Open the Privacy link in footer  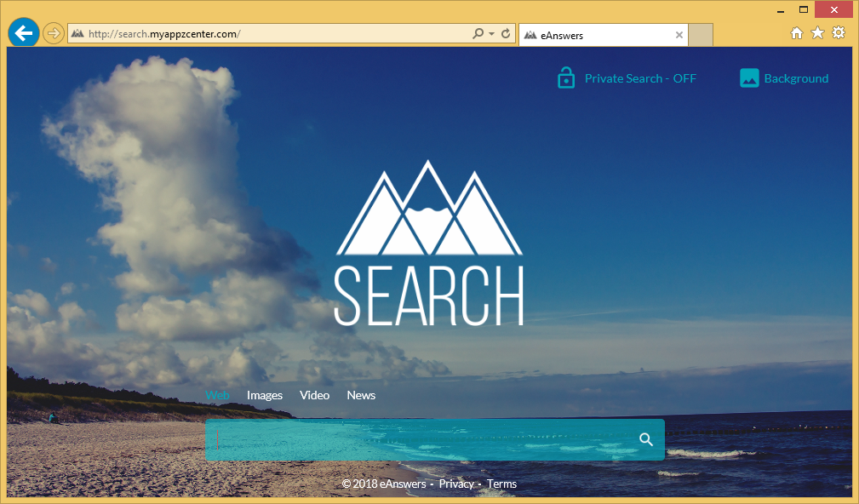point(455,484)
